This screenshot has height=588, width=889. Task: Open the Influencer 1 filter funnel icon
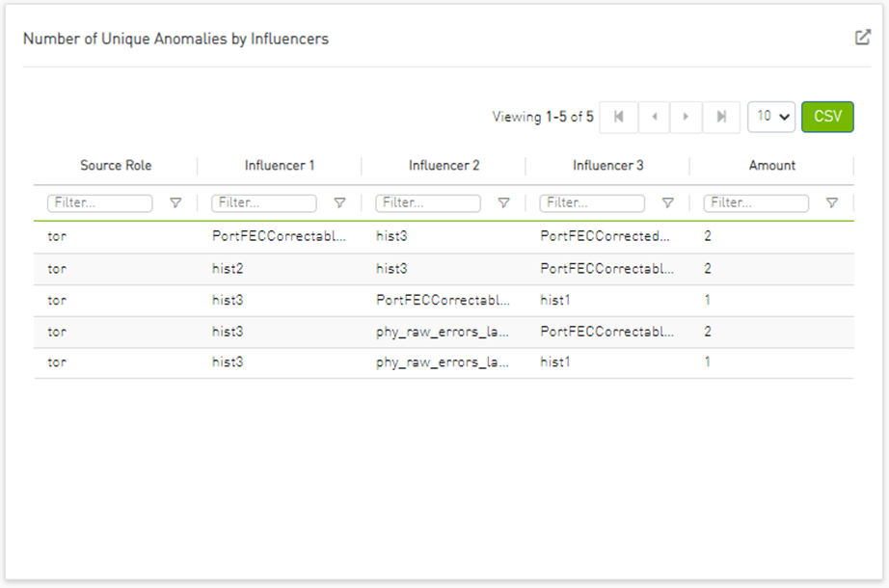click(x=339, y=203)
